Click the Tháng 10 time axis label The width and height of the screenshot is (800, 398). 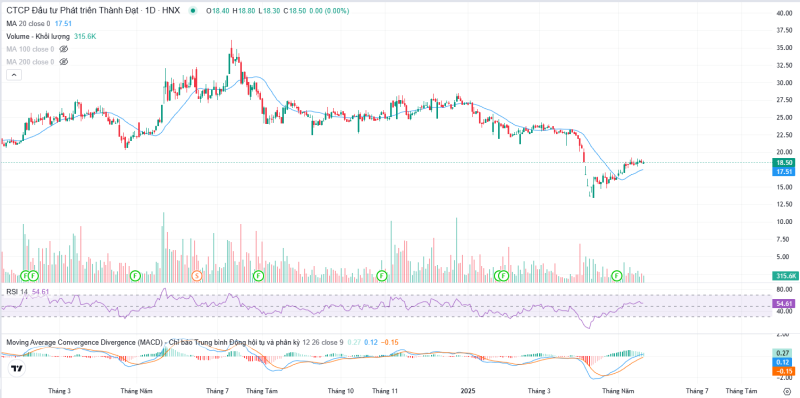tap(341, 391)
